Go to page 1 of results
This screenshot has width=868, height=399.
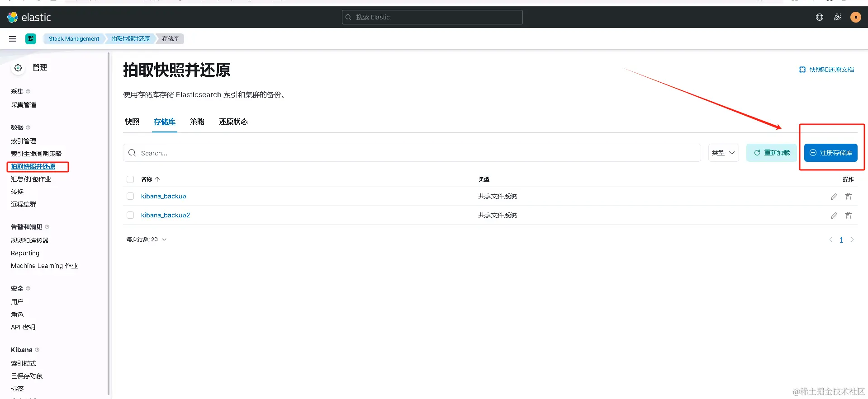[x=841, y=239]
